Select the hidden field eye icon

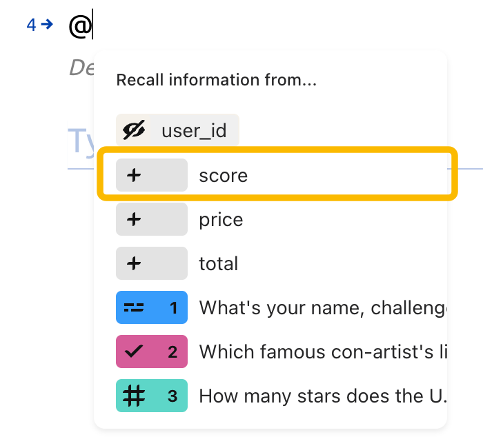pos(134,130)
